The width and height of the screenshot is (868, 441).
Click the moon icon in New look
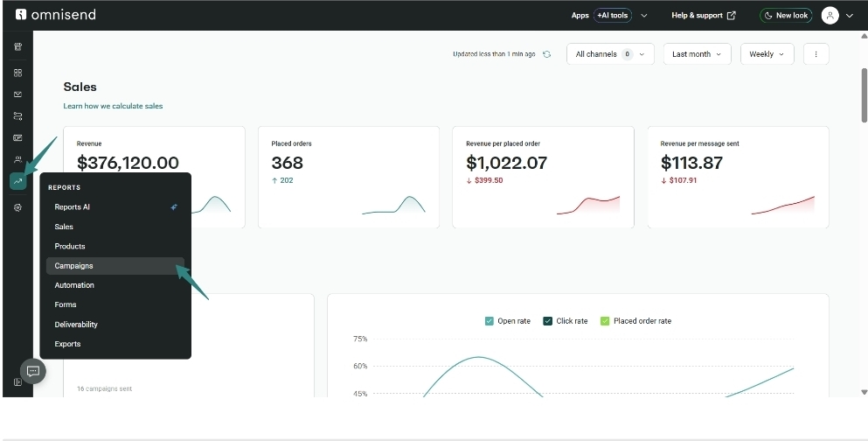click(x=767, y=16)
